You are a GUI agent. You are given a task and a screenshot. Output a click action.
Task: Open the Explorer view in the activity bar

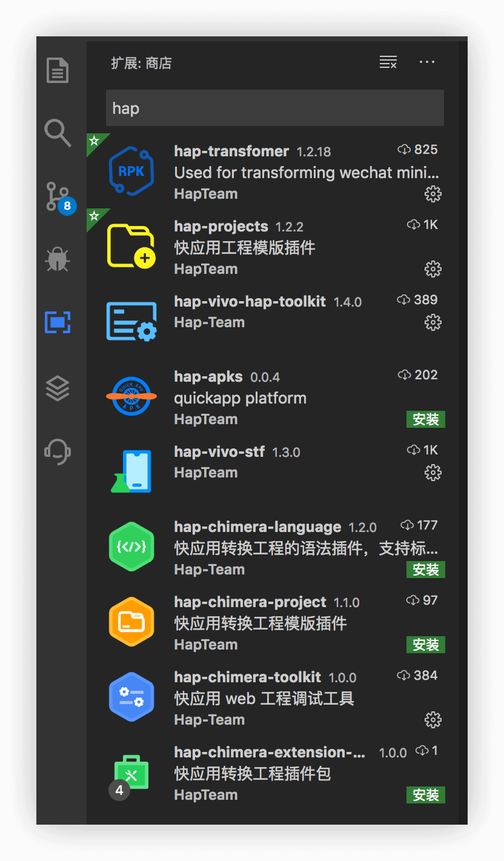[58, 70]
